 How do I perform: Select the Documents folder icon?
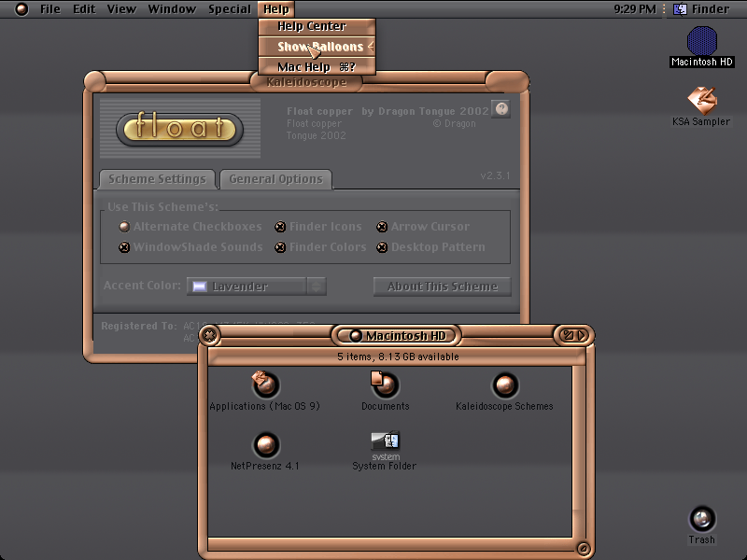coord(385,385)
